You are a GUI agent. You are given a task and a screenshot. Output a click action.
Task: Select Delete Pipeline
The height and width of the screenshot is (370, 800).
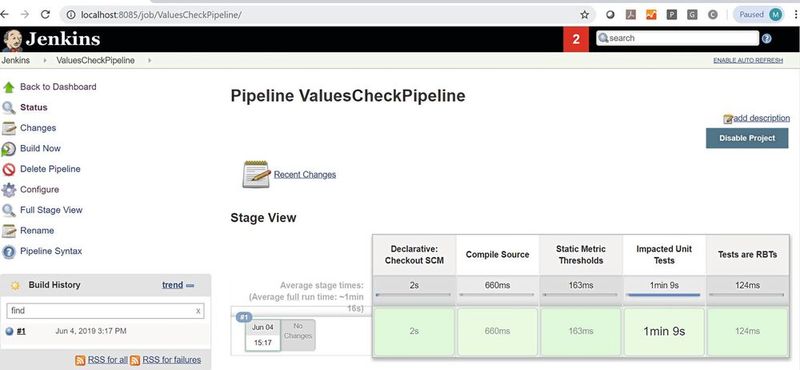[50, 168]
